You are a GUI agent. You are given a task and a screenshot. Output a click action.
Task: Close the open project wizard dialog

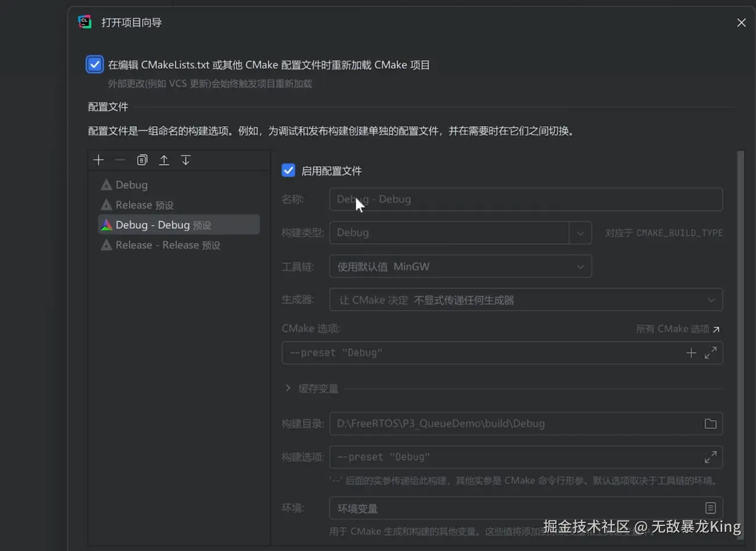point(741,23)
